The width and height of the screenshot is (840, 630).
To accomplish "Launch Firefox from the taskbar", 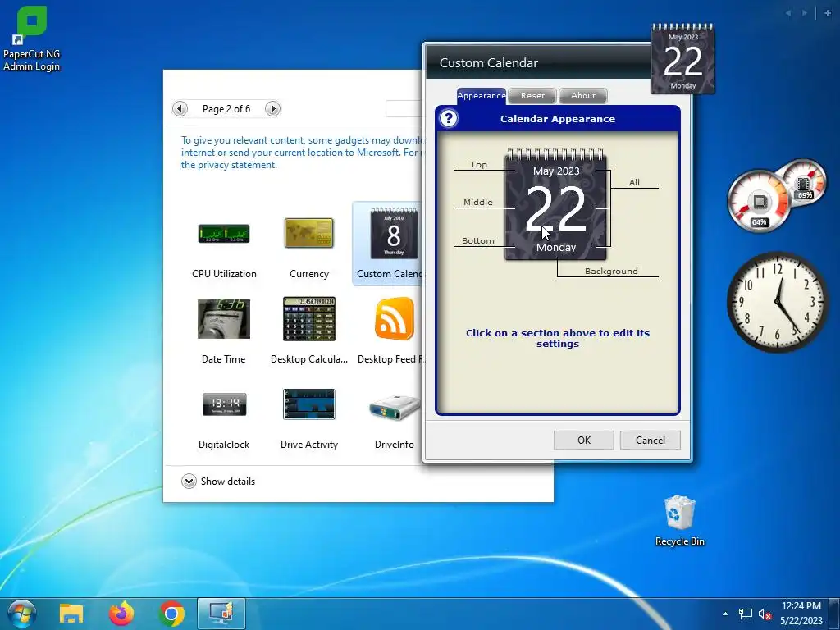I will pos(121,614).
